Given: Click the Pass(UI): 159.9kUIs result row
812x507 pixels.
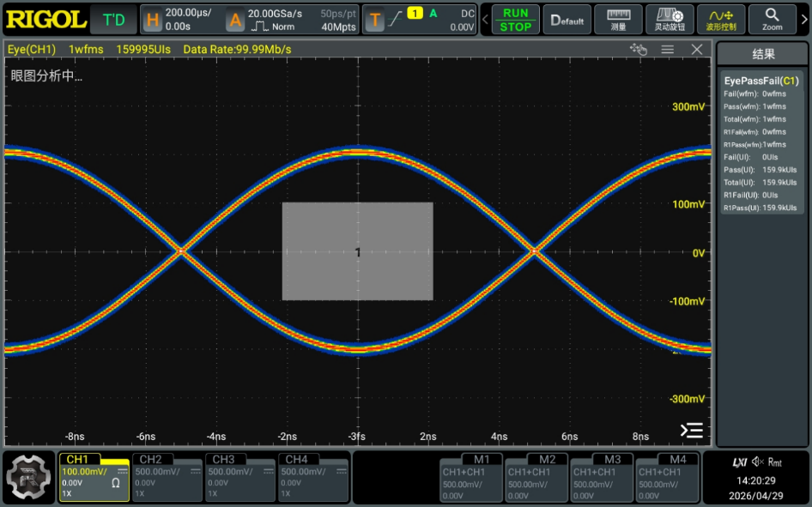Looking at the screenshot, I should click(x=760, y=170).
